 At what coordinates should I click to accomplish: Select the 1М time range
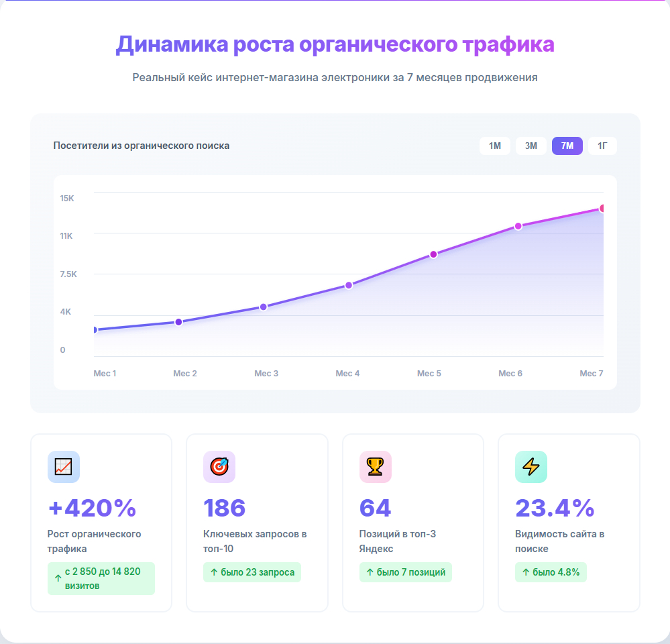point(495,146)
